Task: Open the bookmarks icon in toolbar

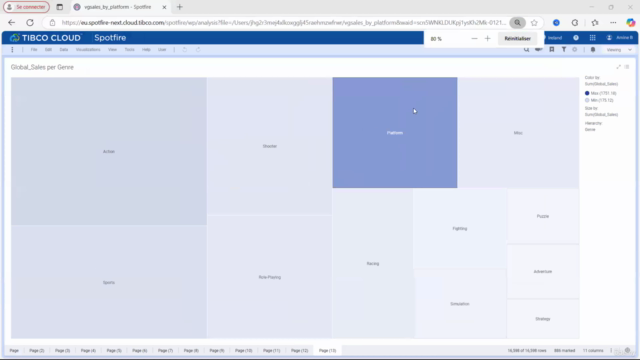Action: (x=551, y=49)
